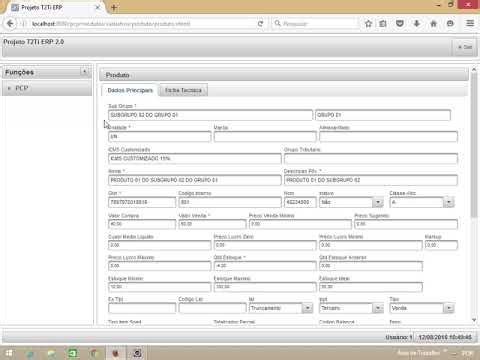The image size is (480, 360).
Task: Open the Ippt dropdown showing Terceiro
Action: (377, 308)
